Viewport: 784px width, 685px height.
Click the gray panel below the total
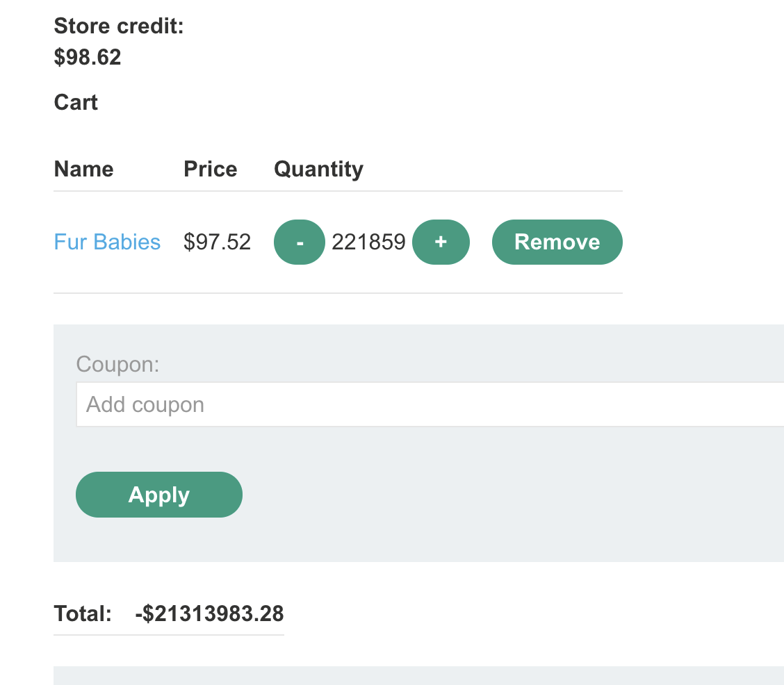[x=417, y=675]
